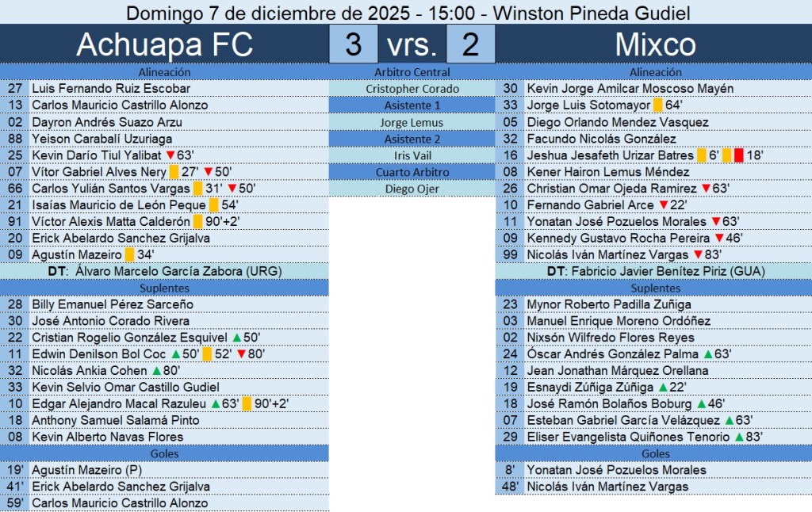
Task: Select the yellow card at Agustín Mazeiro's 34' mark
Action: click(129, 255)
